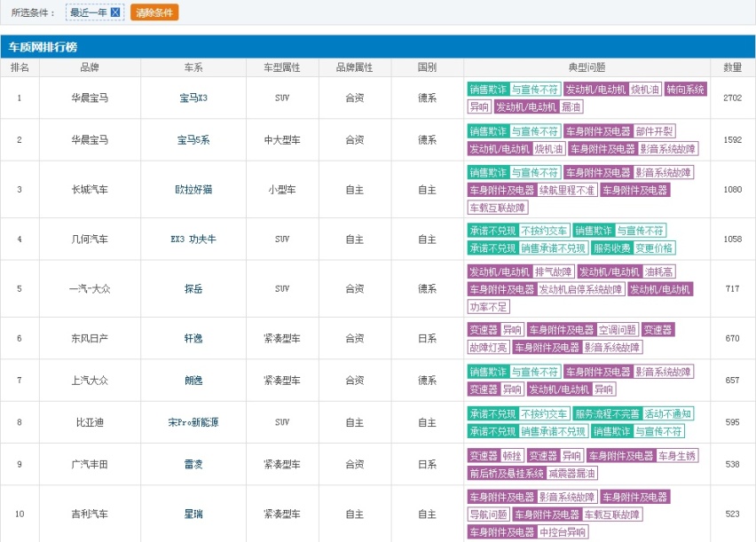Select the 一汽-大众 brand cell
Image resolution: width=756 pixels, height=542 pixels.
[90, 289]
